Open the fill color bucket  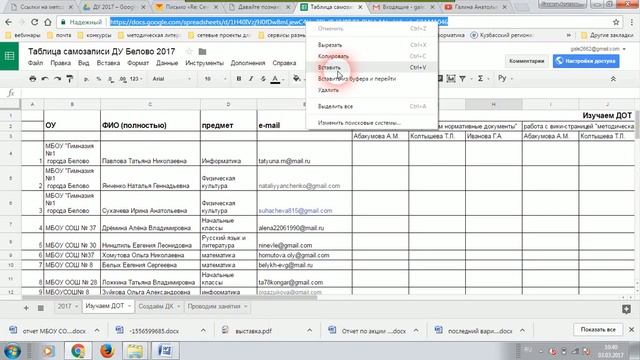pos(297,78)
